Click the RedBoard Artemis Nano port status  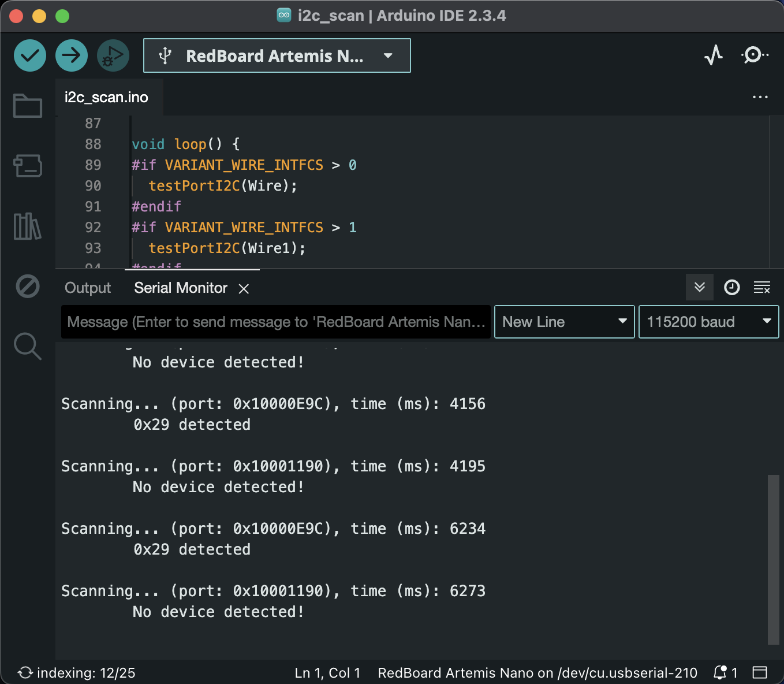coord(537,673)
